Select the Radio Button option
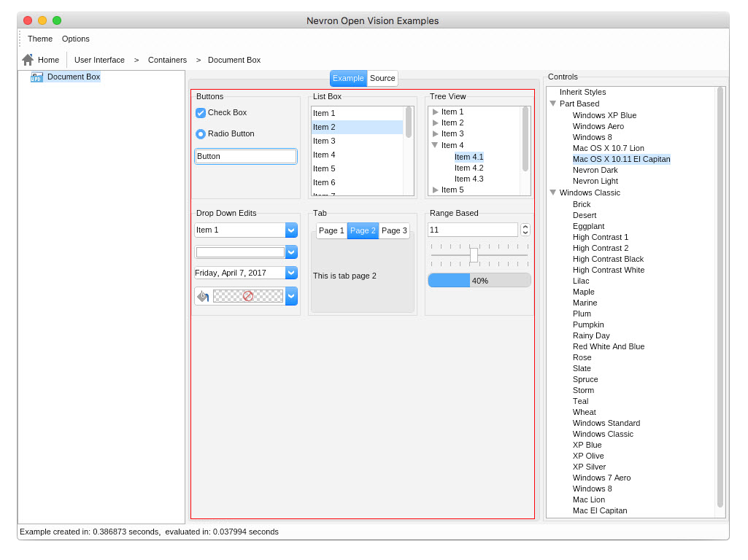This screenshot has width=748, height=560. (201, 134)
